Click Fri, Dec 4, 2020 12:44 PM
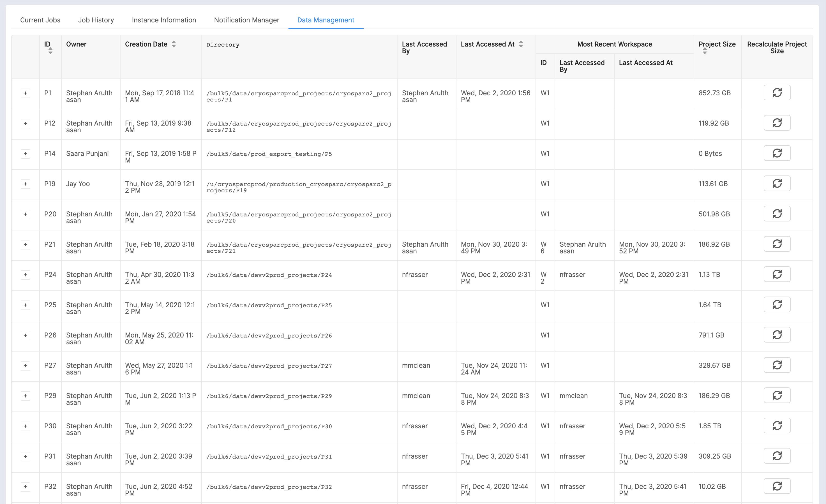 pos(495,490)
